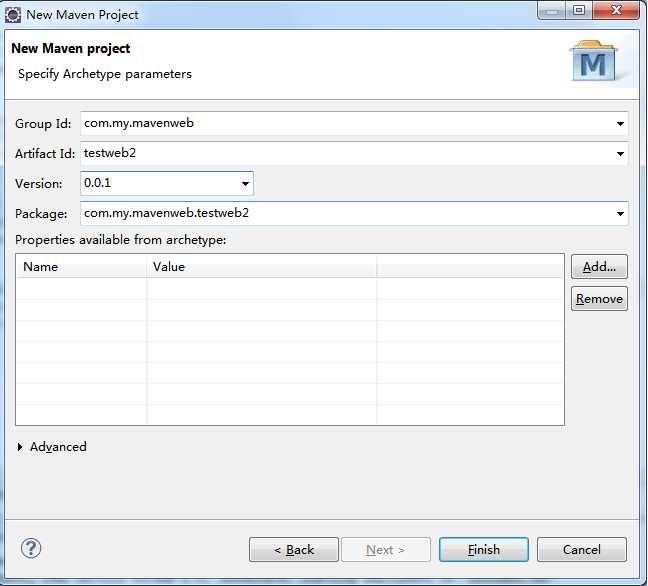Click the "Version:" label

39,183
